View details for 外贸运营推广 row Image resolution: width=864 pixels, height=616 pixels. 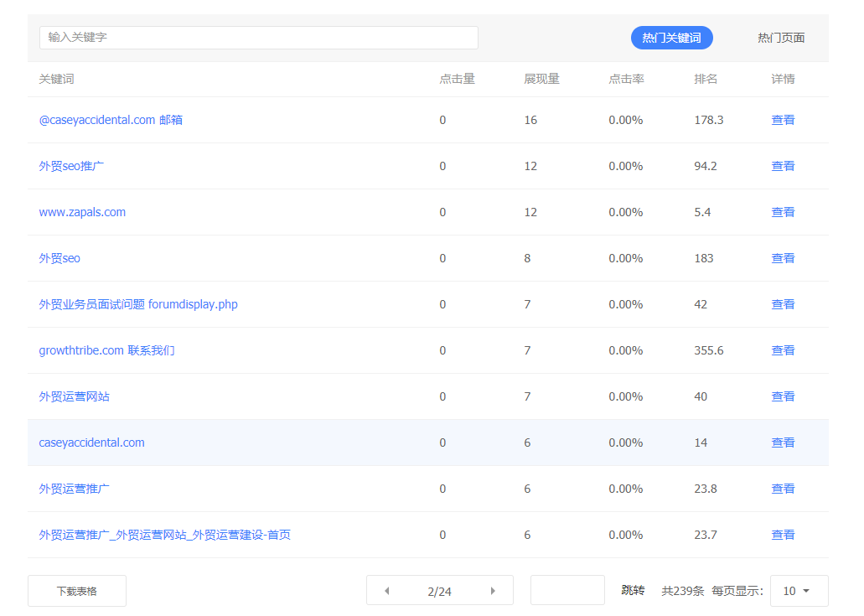click(x=783, y=489)
